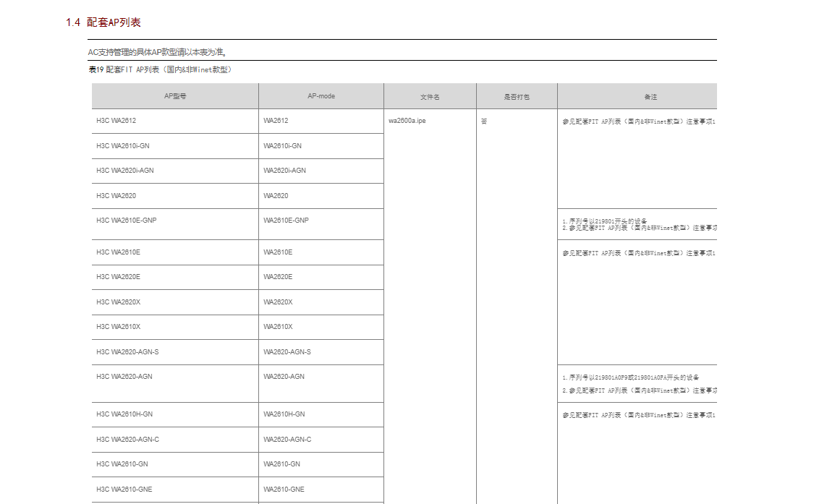Click the 备注 note in the WA2610H-GN row

tap(639, 416)
